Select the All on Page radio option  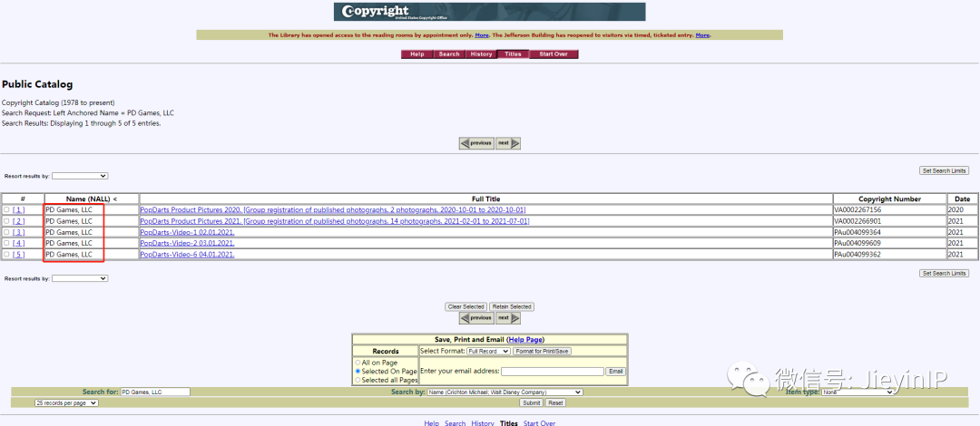click(358, 363)
